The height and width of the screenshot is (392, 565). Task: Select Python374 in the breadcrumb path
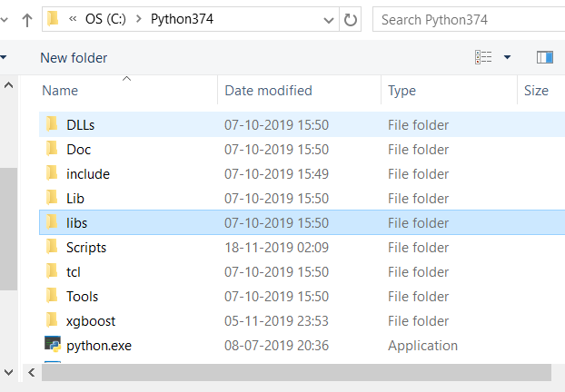click(x=182, y=19)
